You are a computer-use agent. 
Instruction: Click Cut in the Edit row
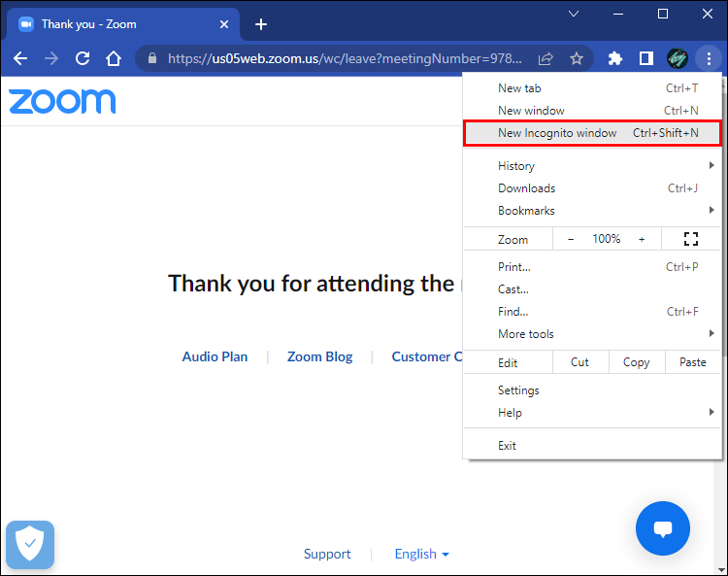[579, 362]
